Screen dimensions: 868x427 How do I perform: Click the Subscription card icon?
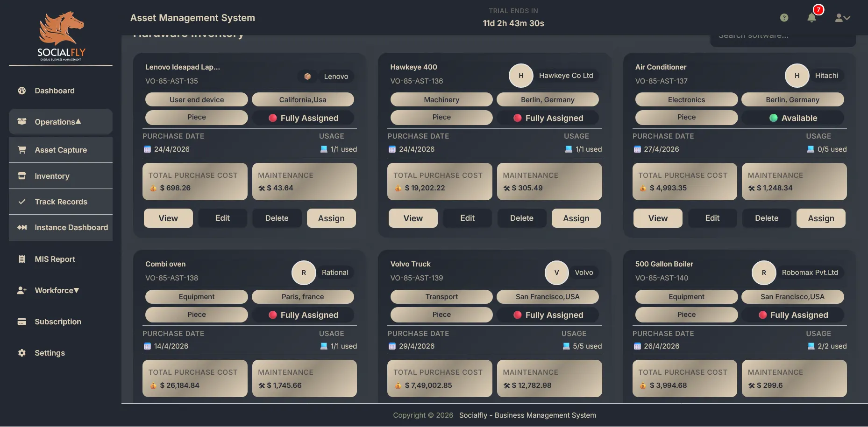pos(22,322)
